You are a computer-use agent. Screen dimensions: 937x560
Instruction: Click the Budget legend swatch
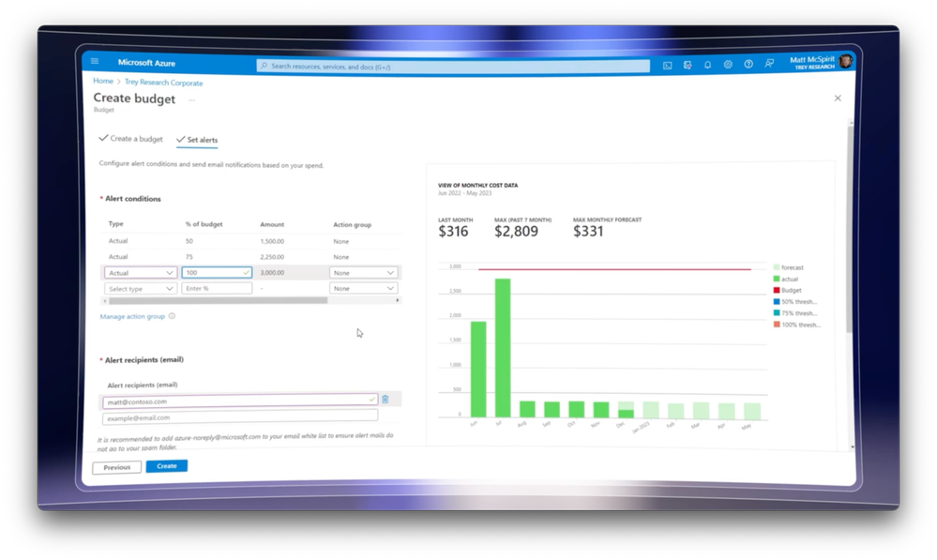click(x=777, y=290)
